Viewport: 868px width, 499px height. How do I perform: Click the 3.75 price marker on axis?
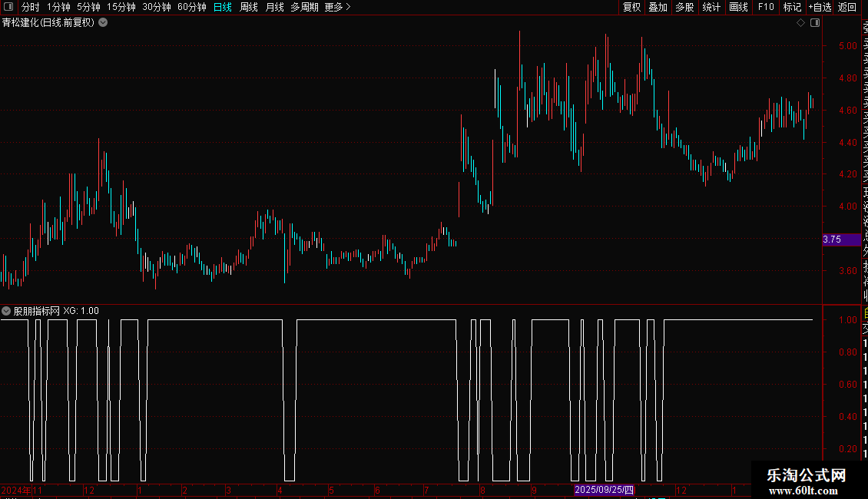click(841, 240)
